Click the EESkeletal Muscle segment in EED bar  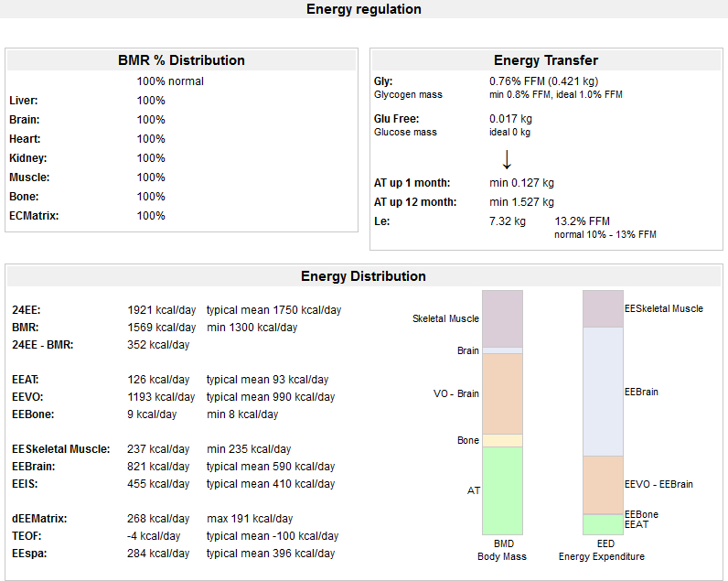[603, 309]
